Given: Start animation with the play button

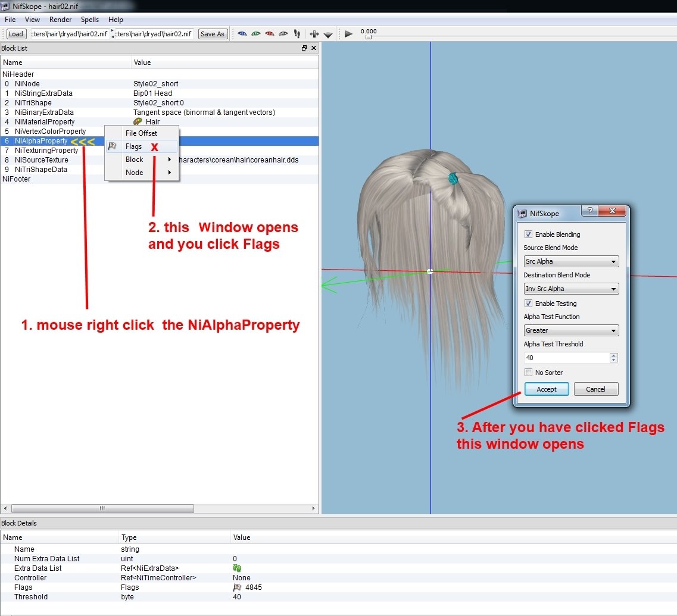Looking at the screenshot, I should [349, 34].
